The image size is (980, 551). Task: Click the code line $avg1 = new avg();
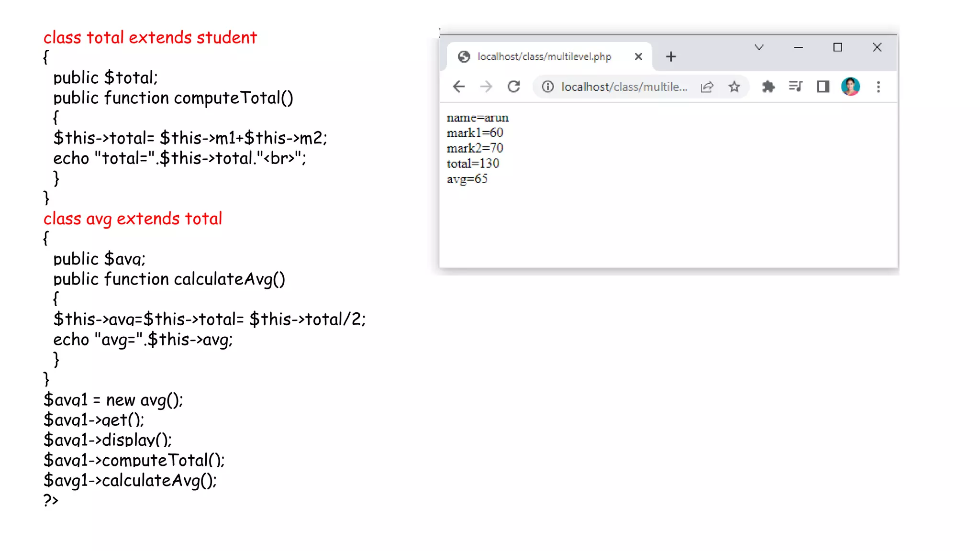(113, 400)
